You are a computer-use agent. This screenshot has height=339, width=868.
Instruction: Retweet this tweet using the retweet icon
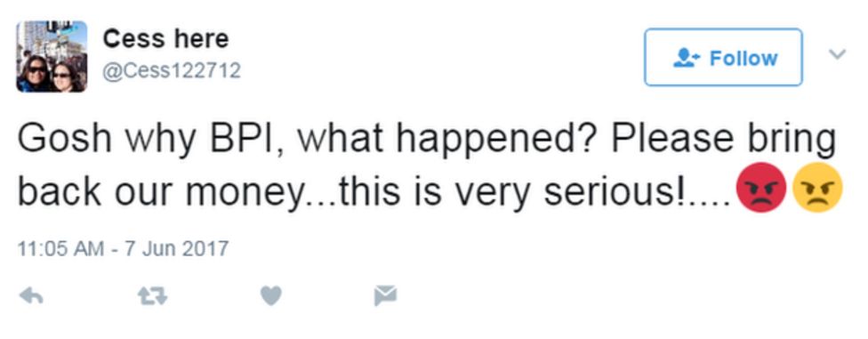click(x=152, y=296)
